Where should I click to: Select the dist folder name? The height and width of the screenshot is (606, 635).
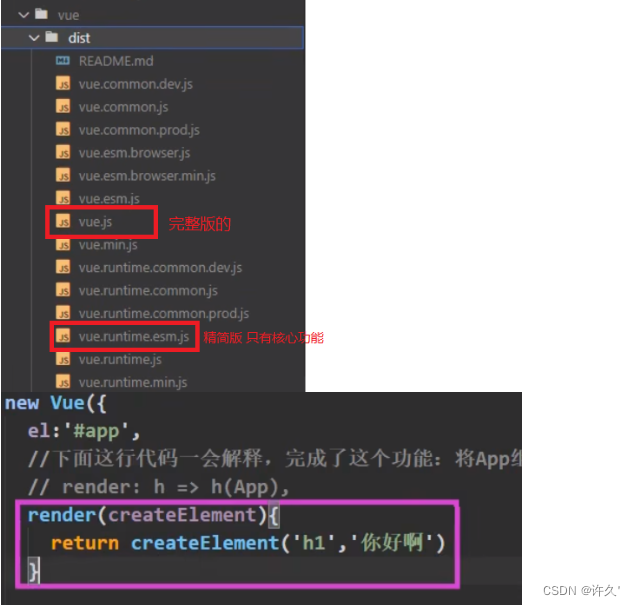click(x=79, y=38)
